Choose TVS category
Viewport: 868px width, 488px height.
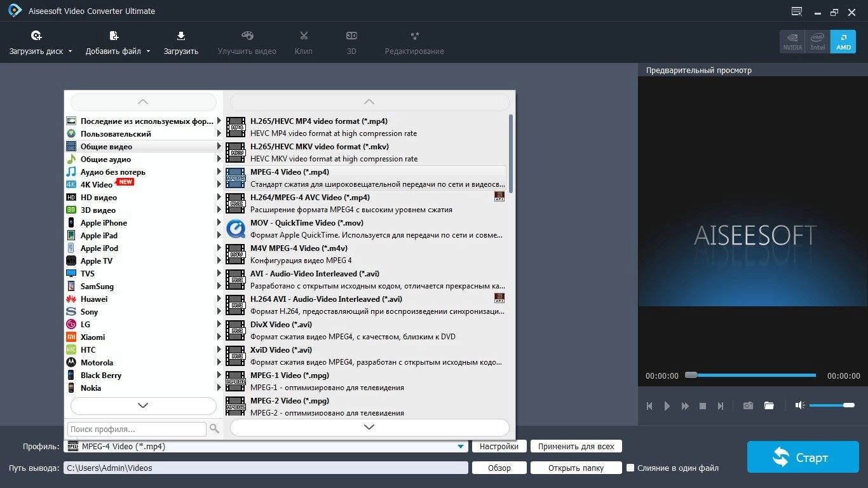(144, 273)
